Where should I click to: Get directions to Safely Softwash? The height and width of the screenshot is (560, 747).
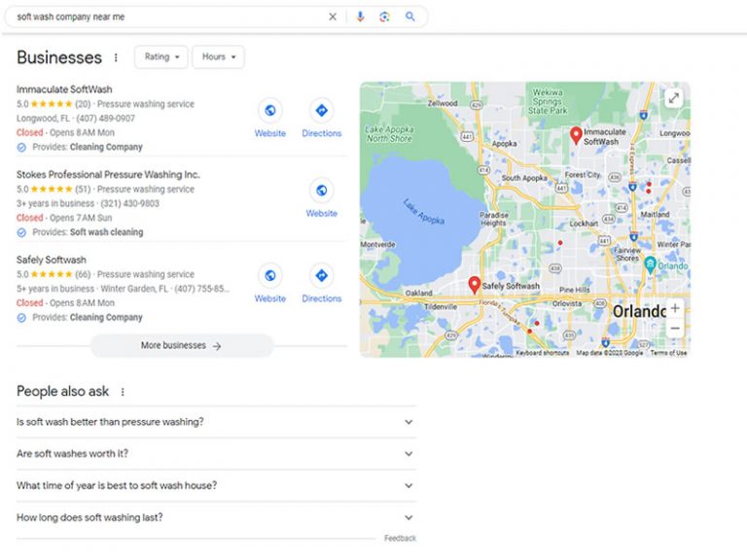click(x=322, y=276)
